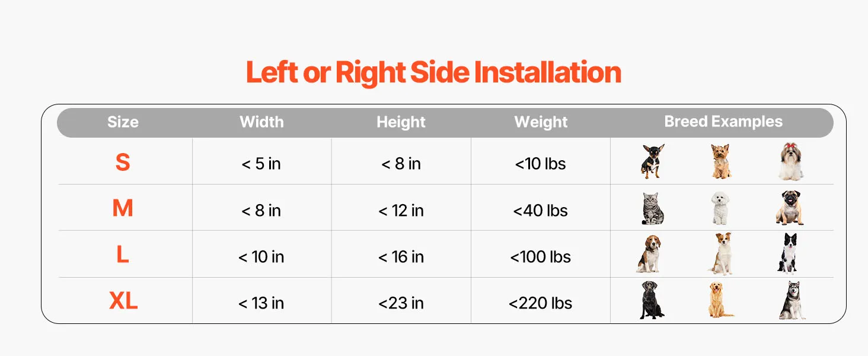The height and width of the screenshot is (356, 868).
Task: Click the Husky breed image
Action: tap(792, 300)
